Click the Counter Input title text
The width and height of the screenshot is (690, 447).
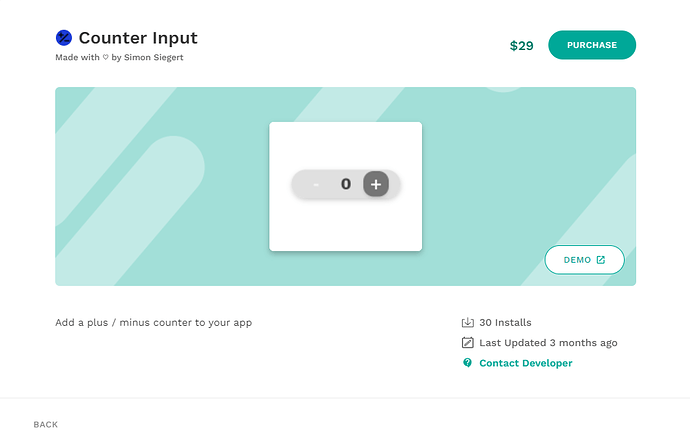click(138, 38)
